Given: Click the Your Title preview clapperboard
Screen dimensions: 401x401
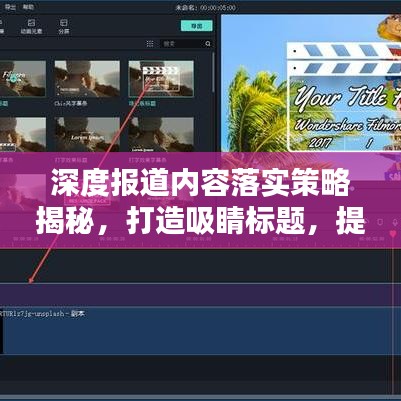Looking at the screenshot, I should click(x=344, y=97).
